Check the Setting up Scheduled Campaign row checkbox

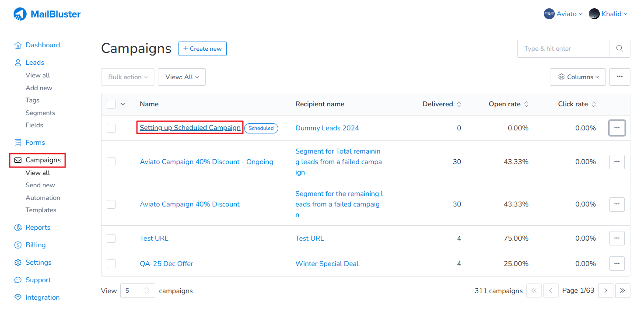click(111, 128)
